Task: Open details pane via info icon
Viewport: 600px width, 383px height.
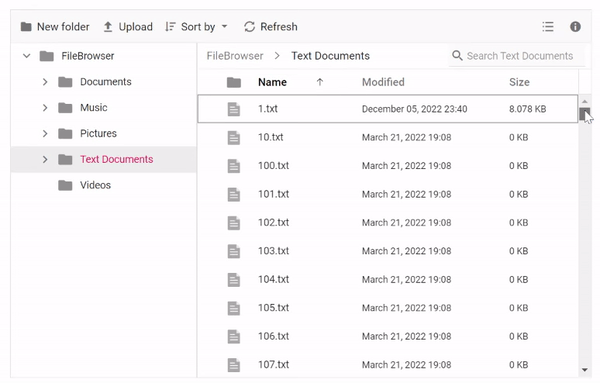Action: point(575,27)
